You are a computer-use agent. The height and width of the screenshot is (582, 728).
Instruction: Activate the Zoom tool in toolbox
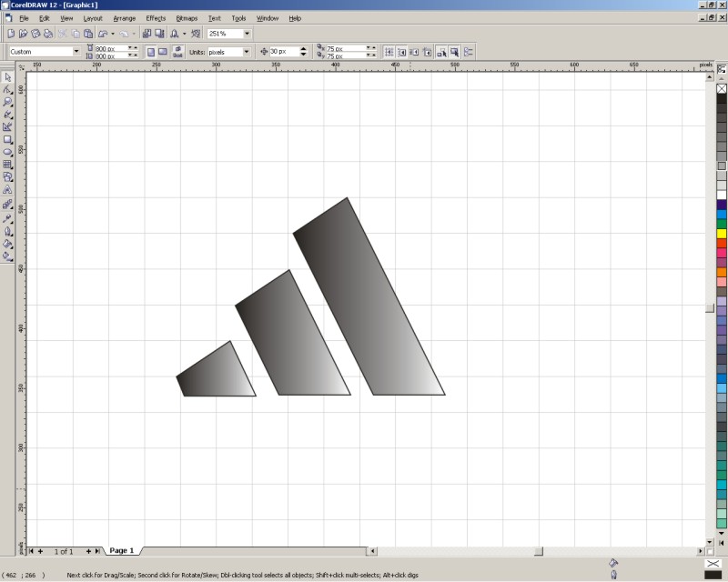pos(7,102)
